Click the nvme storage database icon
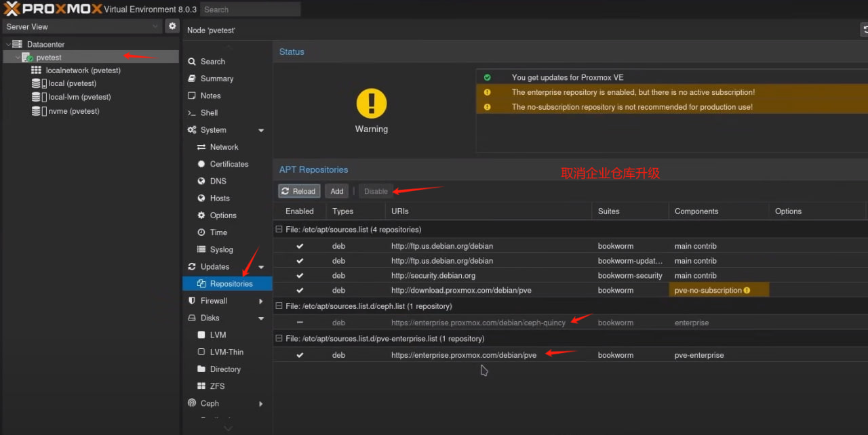 (x=36, y=111)
